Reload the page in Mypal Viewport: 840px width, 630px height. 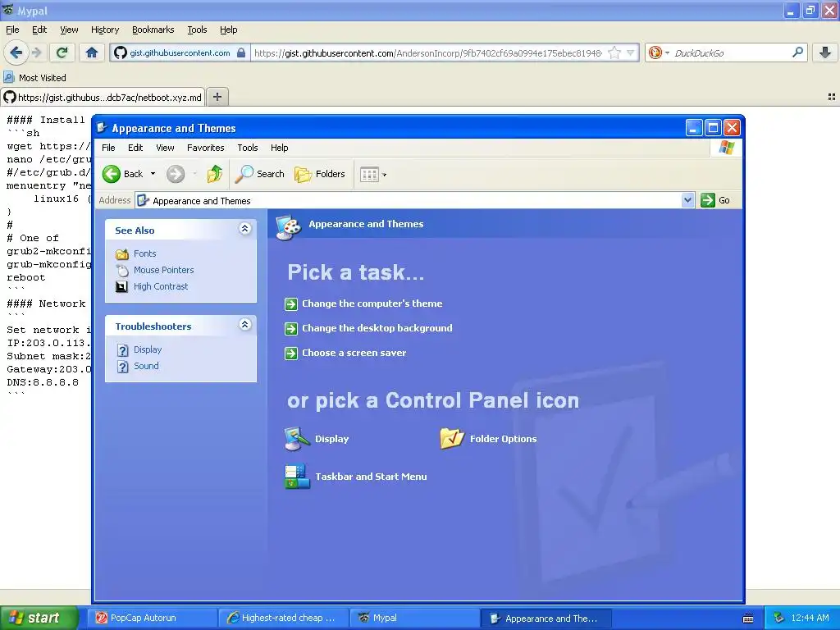click(62, 52)
